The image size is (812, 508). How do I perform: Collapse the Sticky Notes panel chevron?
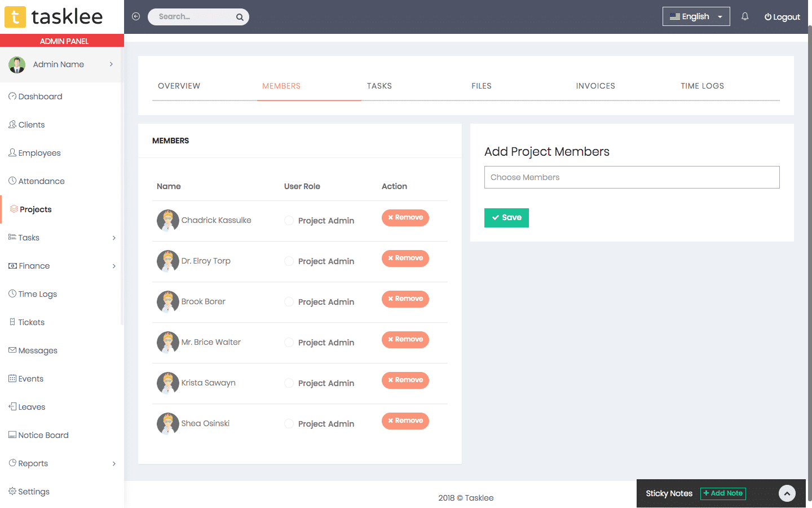(x=787, y=493)
